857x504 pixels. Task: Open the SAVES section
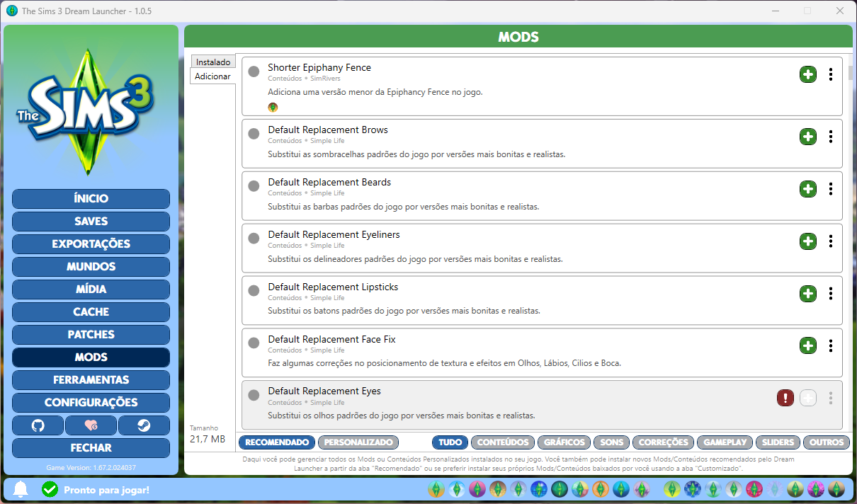point(91,222)
